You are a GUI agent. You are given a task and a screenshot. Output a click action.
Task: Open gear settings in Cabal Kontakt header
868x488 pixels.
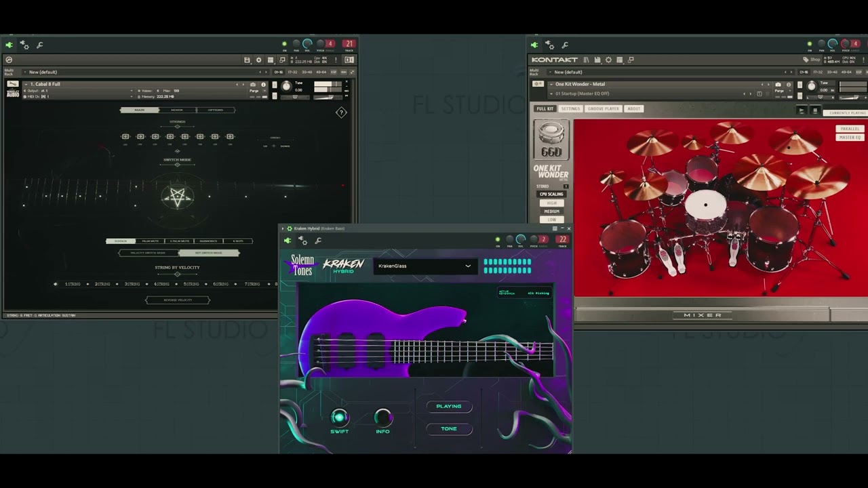[258, 60]
